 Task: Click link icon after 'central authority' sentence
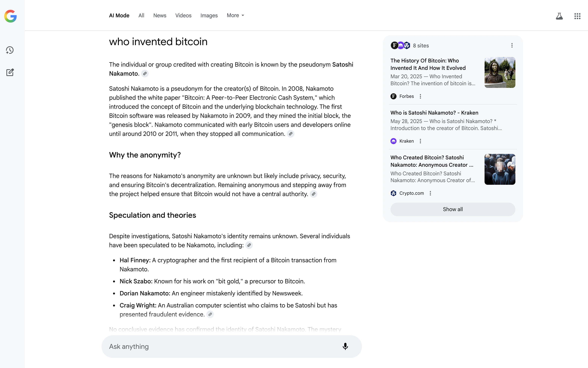[313, 194]
